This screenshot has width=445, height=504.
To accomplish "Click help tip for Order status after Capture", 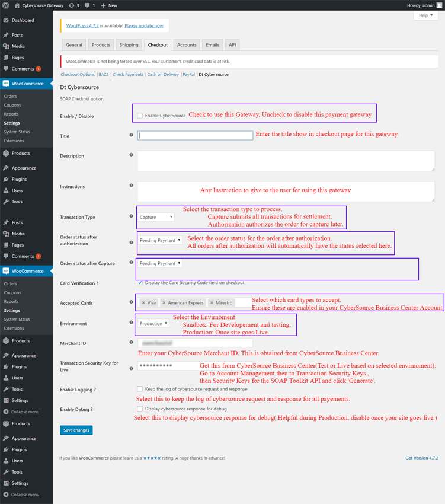I will pyautogui.click(x=131, y=262).
